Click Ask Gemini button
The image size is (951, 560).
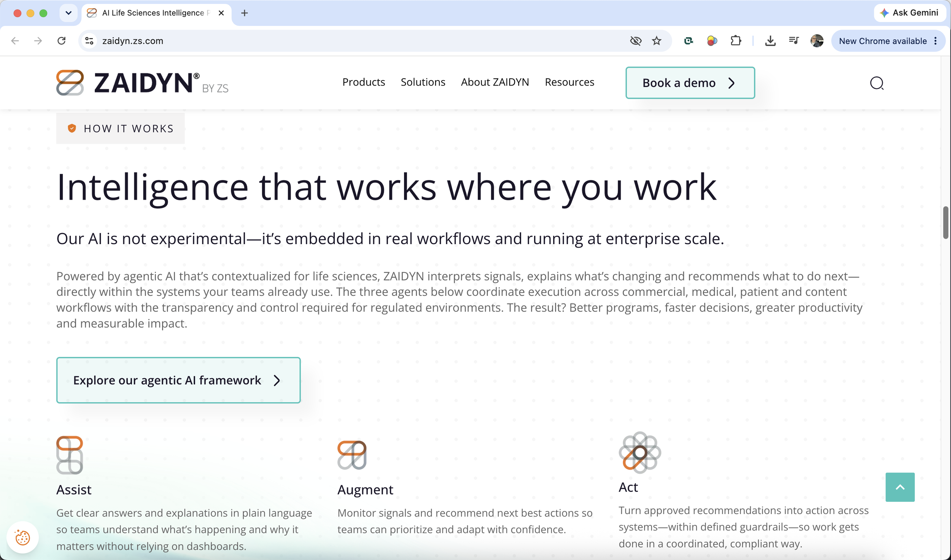pos(910,13)
